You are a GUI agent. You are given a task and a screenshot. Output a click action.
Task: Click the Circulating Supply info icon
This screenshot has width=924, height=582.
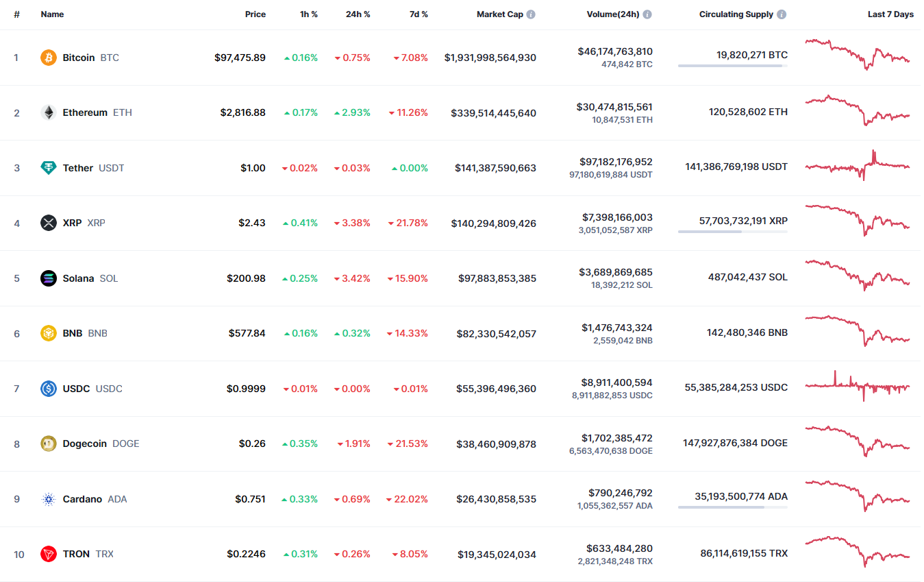click(782, 14)
